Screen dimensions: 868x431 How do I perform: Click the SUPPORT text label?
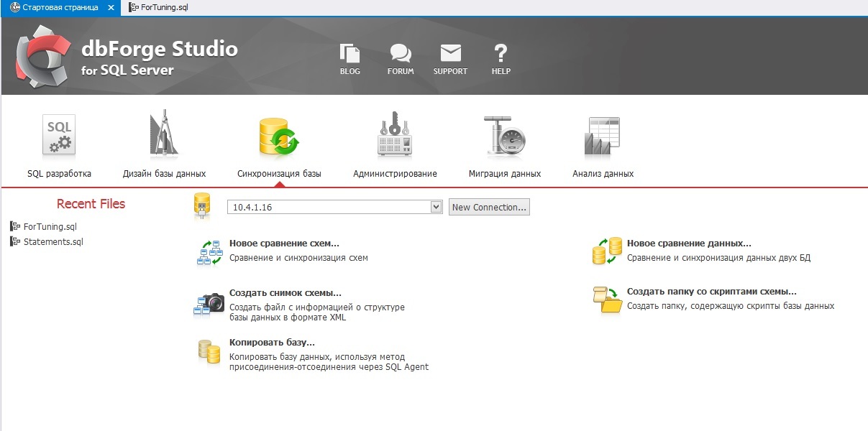450,71
